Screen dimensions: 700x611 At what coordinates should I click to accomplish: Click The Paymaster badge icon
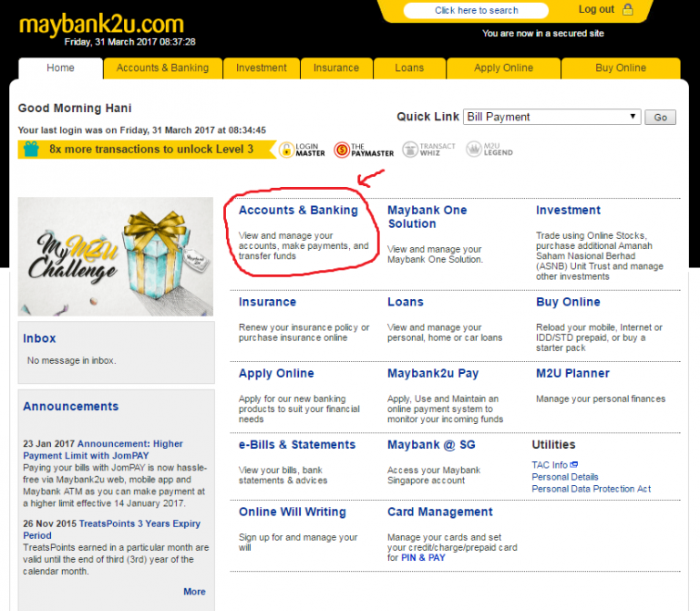click(342, 150)
